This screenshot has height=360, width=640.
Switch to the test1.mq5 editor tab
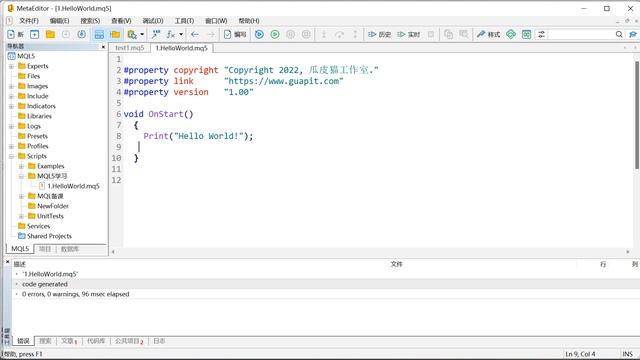(x=130, y=48)
